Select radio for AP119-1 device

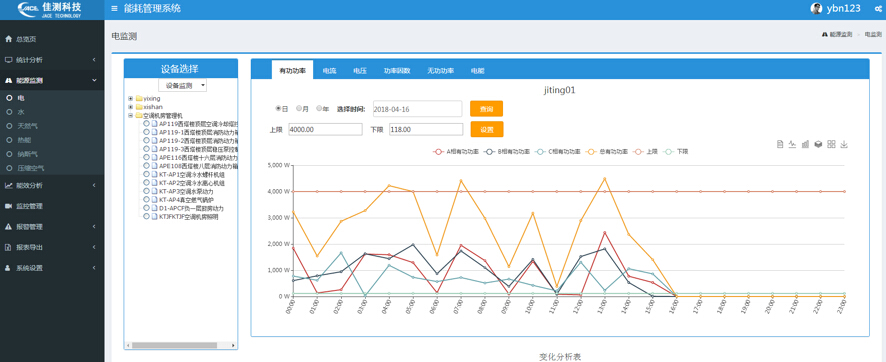click(x=146, y=132)
